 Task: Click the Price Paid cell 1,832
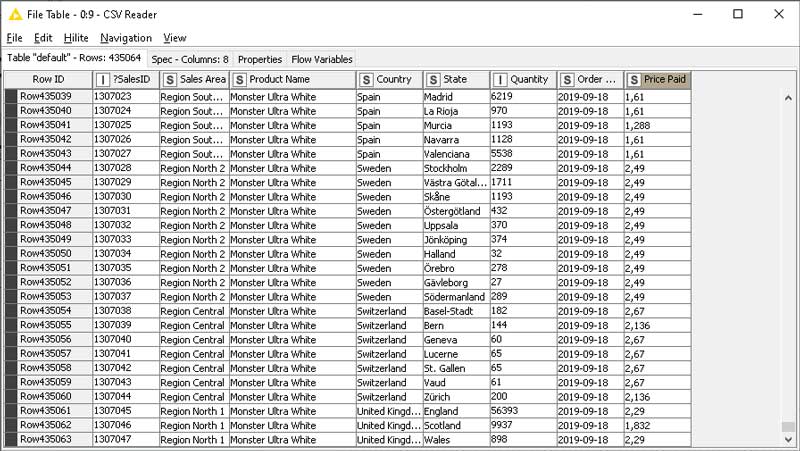point(658,425)
